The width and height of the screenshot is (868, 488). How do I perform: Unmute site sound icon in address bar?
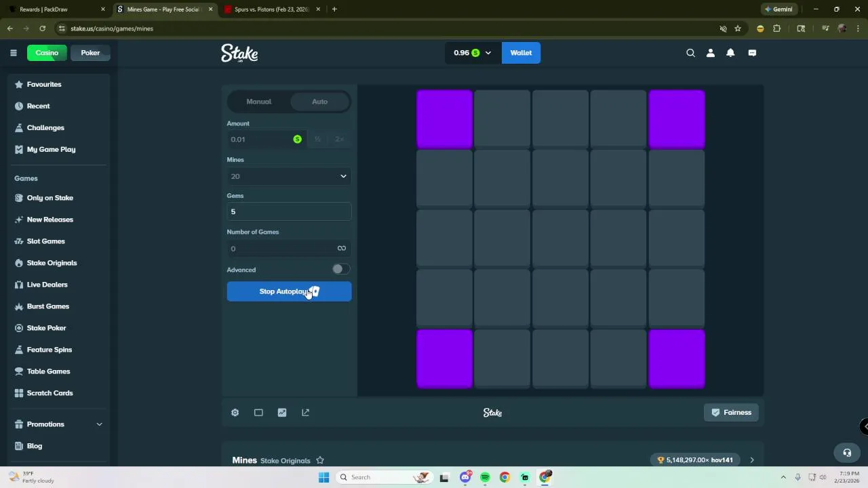pyautogui.click(x=723, y=28)
